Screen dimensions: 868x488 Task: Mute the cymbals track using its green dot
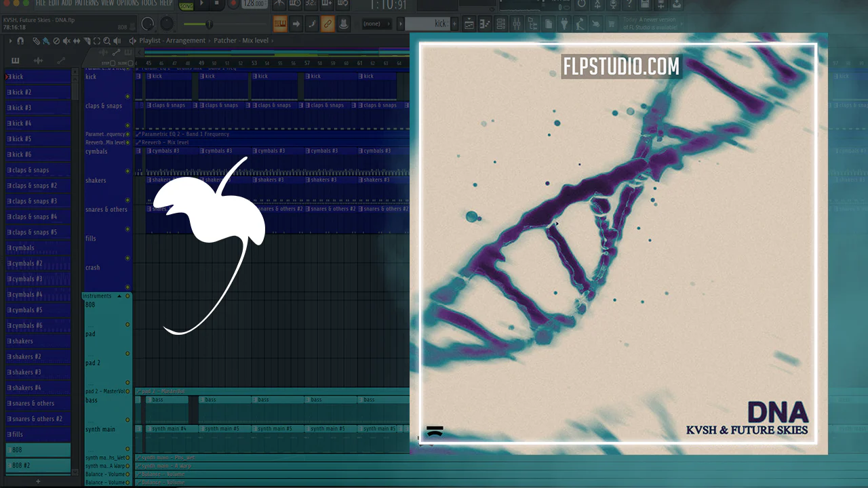tap(127, 171)
